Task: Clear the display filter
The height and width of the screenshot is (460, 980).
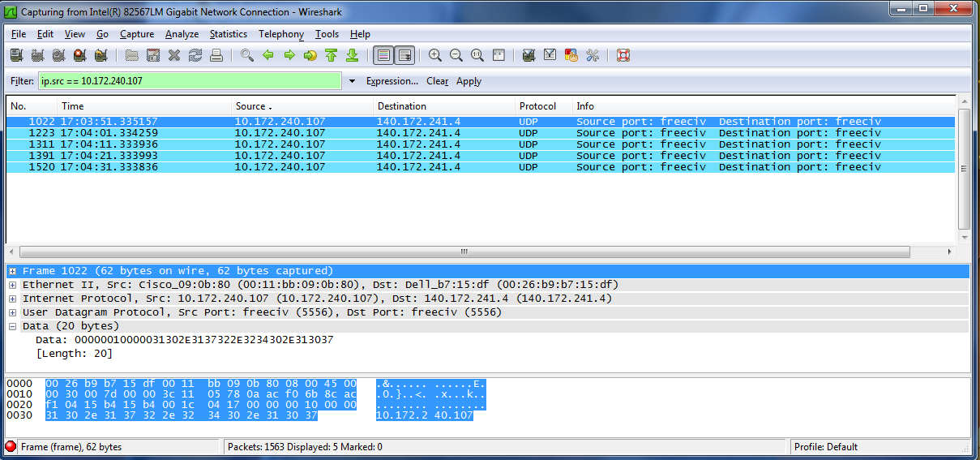Action: [x=438, y=81]
